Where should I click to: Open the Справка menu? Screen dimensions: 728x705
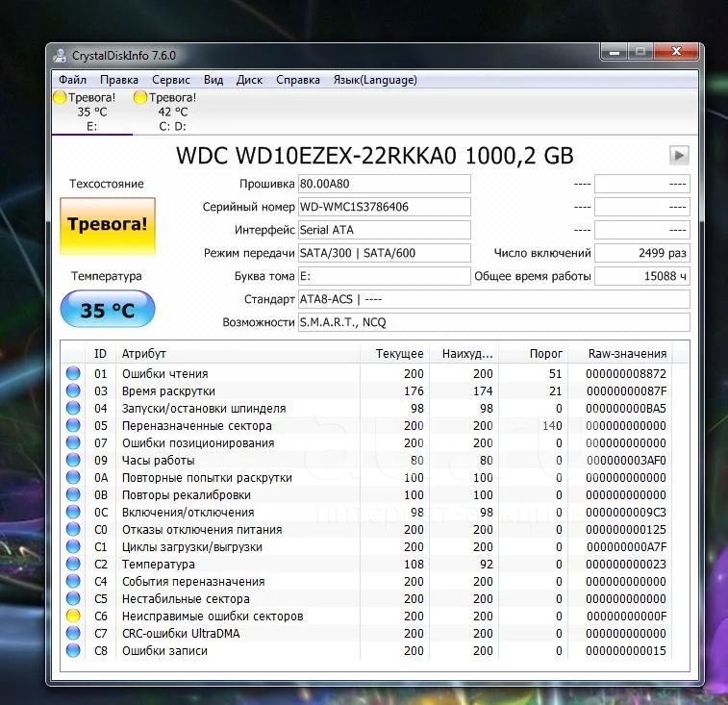coord(297,80)
